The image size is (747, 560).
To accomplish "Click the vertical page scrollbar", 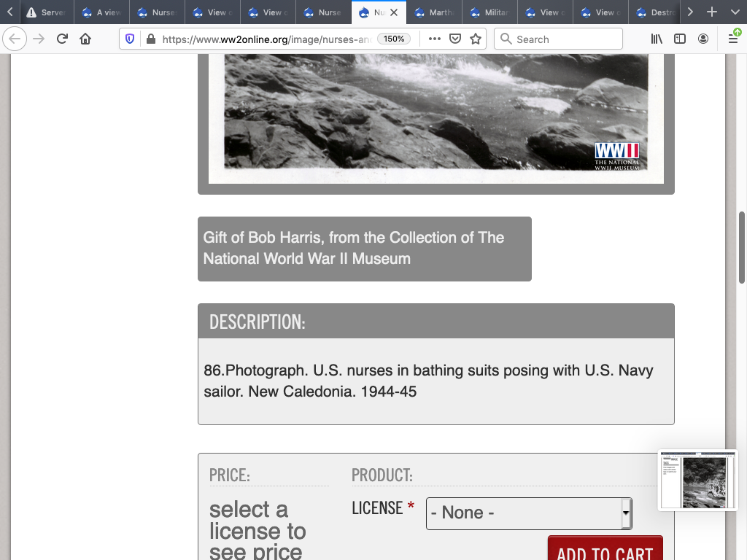I will point(742,248).
